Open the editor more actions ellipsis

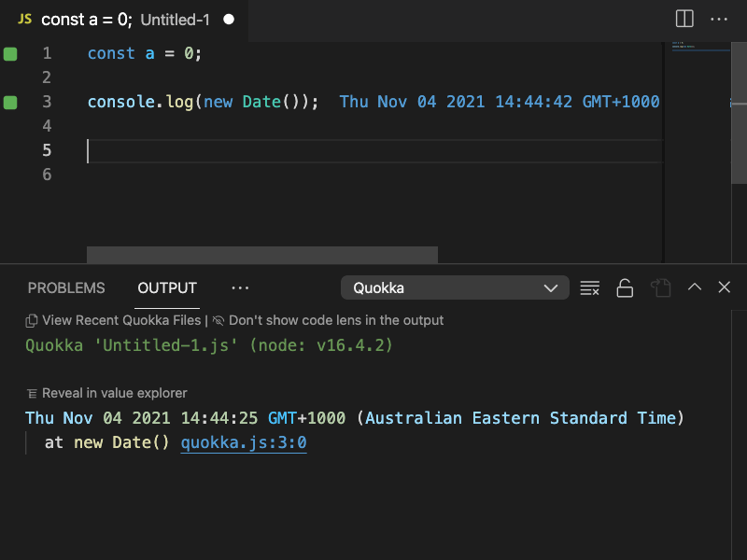click(x=718, y=20)
